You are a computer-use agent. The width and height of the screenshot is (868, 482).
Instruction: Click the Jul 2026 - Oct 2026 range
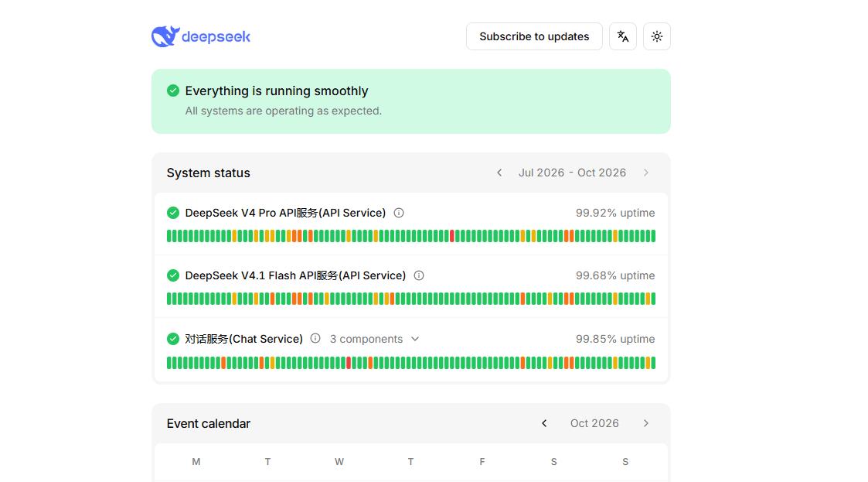tap(573, 173)
